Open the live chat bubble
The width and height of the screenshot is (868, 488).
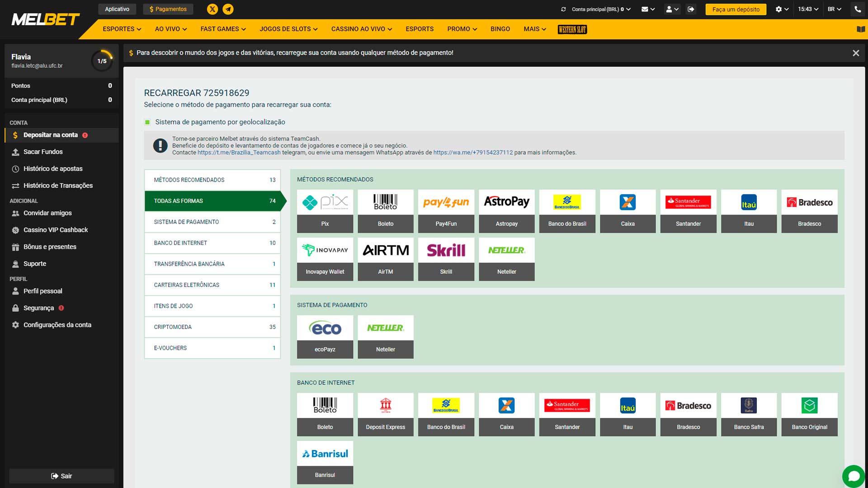854,476
